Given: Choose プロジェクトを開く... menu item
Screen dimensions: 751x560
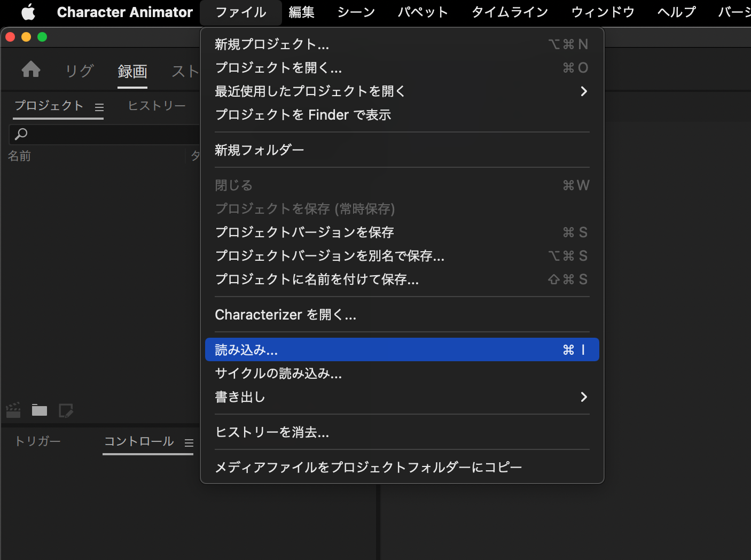Looking at the screenshot, I should click(x=402, y=68).
